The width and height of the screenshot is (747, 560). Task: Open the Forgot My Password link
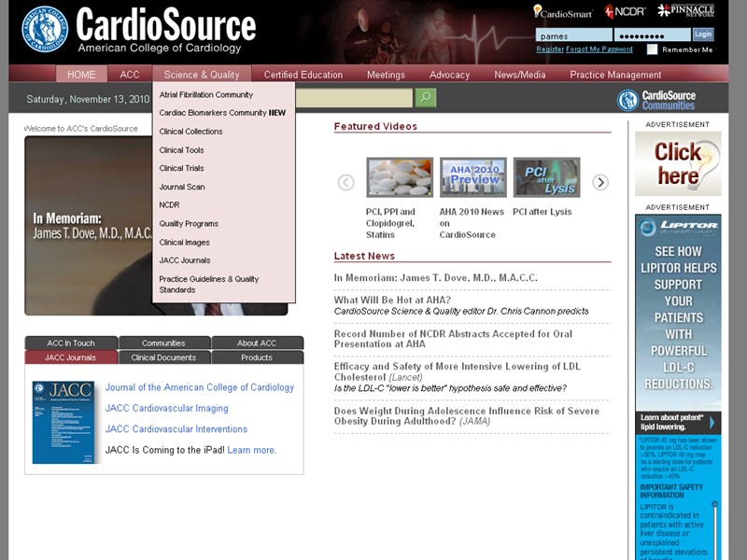(599, 49)
